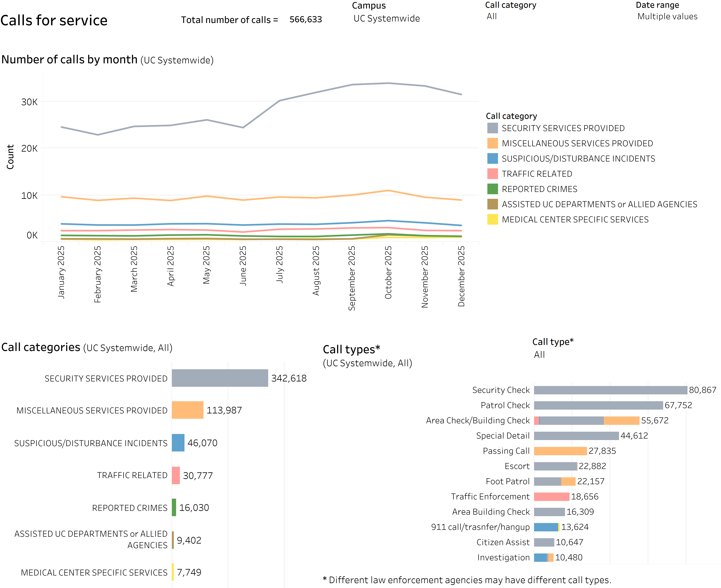The height and width of the screenshot is (588, 721).
Task: Select REPORTED CRIMES legend label
Action: (x=539, y=189)
